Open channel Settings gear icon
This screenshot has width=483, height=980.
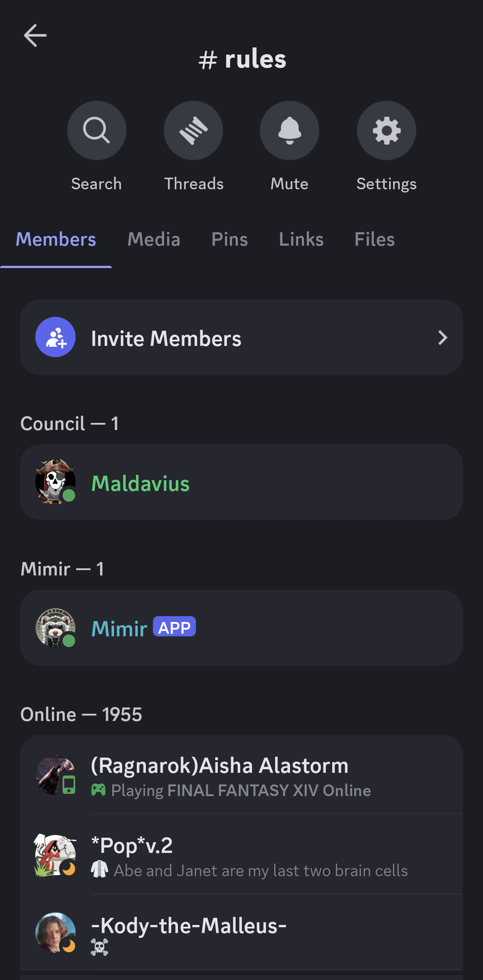click(x=386, y=130)
